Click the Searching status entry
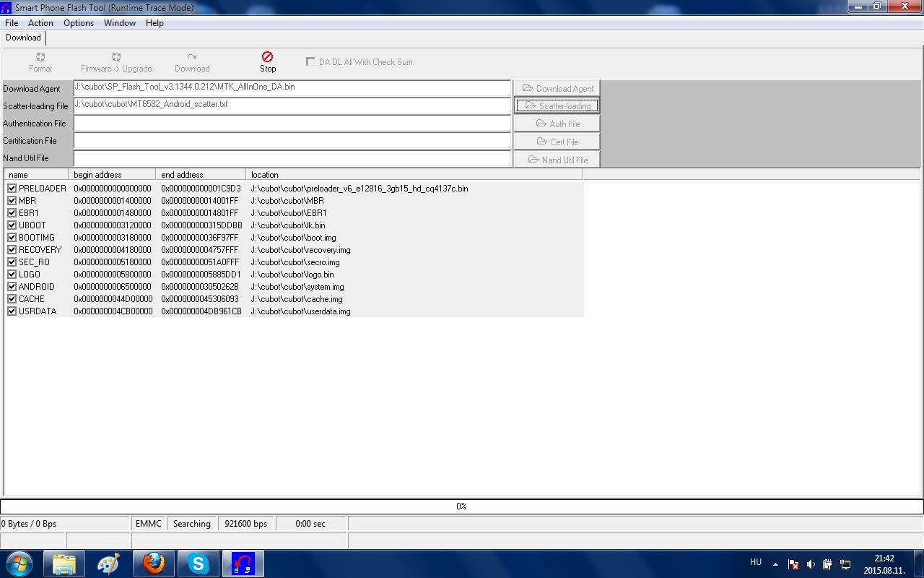 click(192, 524)
